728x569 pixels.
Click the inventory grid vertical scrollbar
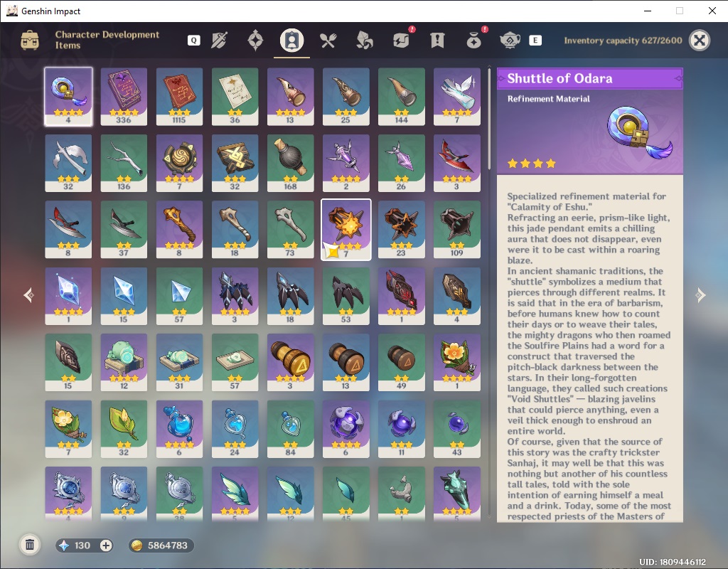[489, 119]
